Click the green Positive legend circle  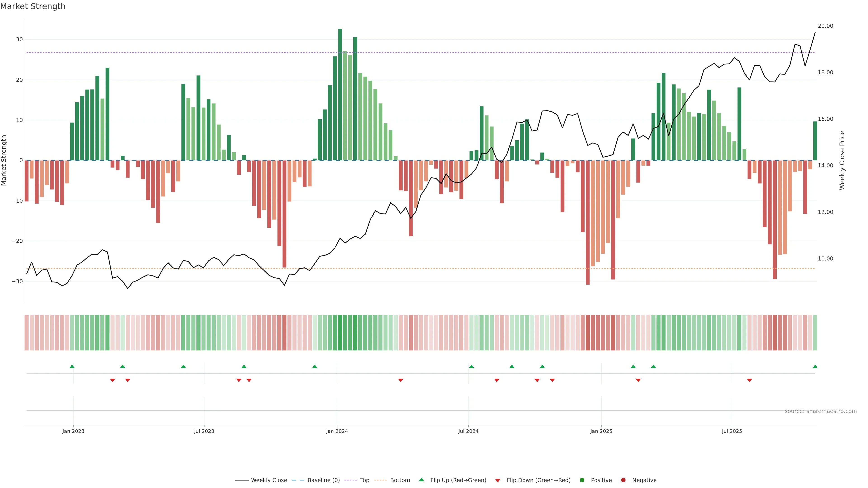[582, 480]
